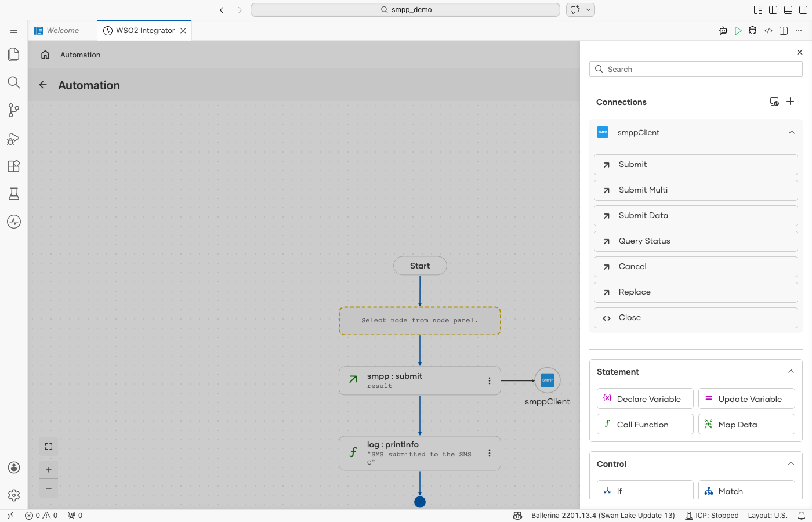Image resolution: width=812 pixels, height=522 pixels.
Task: Collapse the smppClient connection section
Action: click(792, 132)
